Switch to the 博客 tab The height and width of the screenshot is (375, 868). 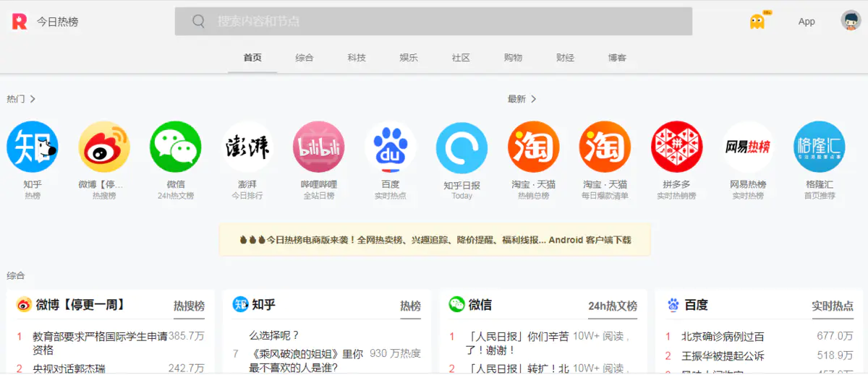point(617,58)
